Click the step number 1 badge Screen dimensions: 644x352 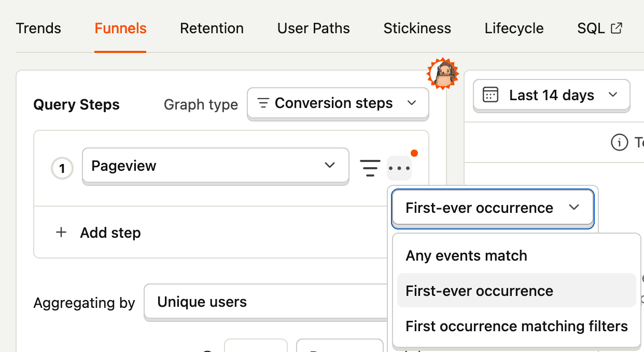click(x=62, y=168)
